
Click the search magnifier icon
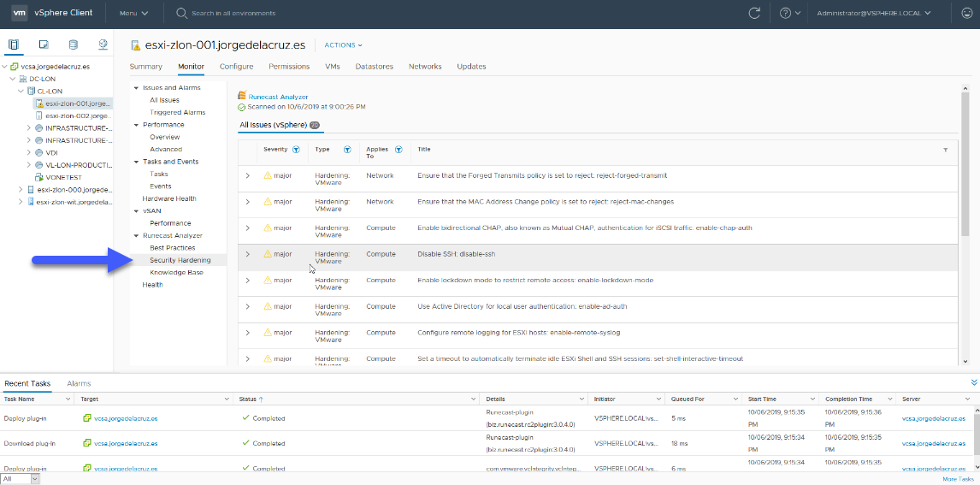click(181, 13)
